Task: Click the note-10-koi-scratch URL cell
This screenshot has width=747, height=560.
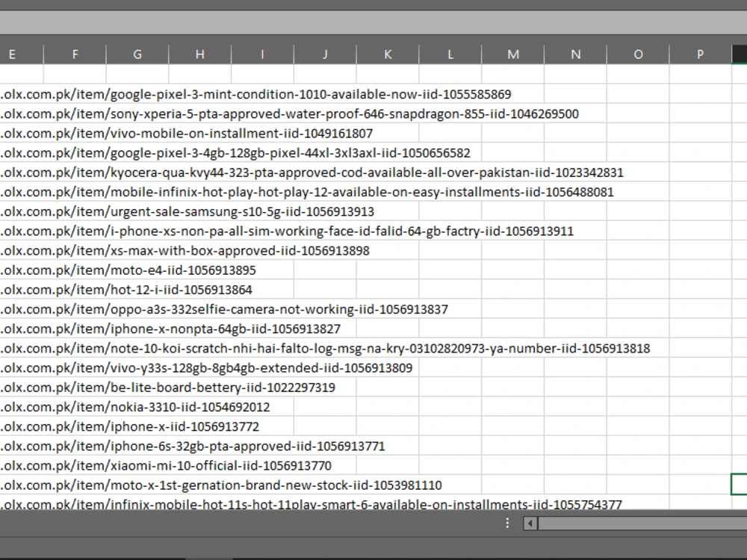Action: point(326,348)
